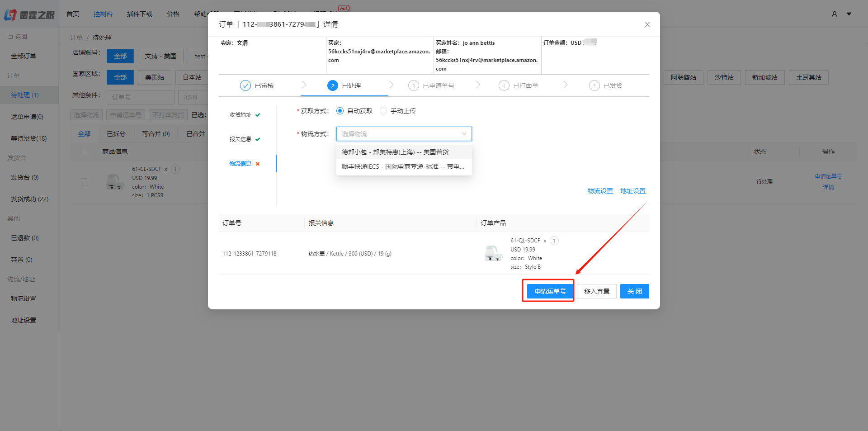Select 德邦小包 - 邦美特惠(上海) shipping option
This screenshot has height=431, width=868.
[395, 152]
